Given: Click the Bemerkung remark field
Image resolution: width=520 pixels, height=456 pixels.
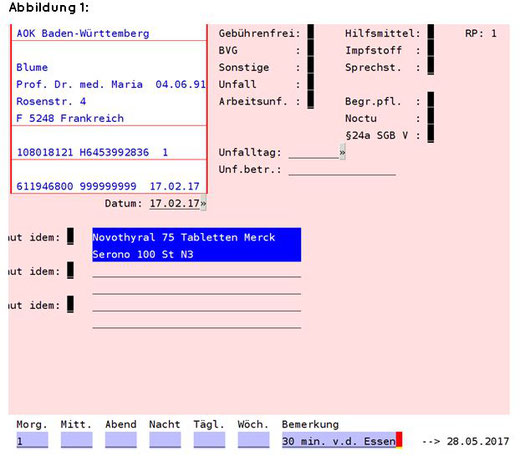Looking at the screenshot, I should [x=342, y=440].
